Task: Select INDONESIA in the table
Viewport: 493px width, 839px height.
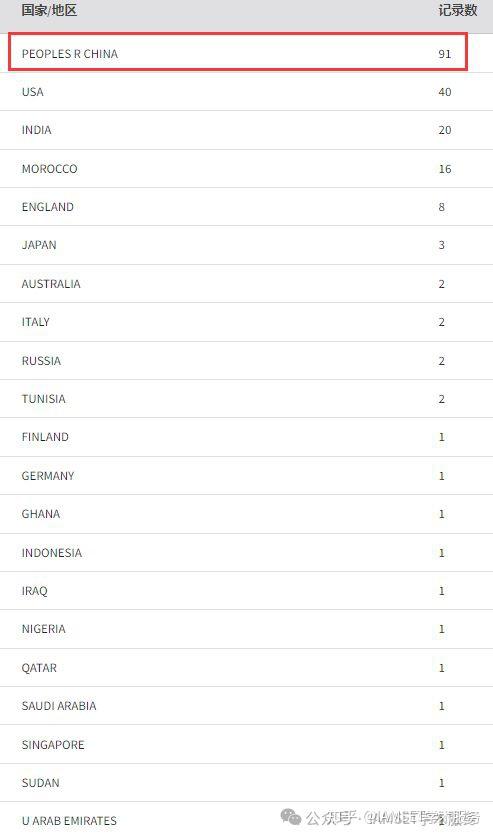Action: click(51, 553)
